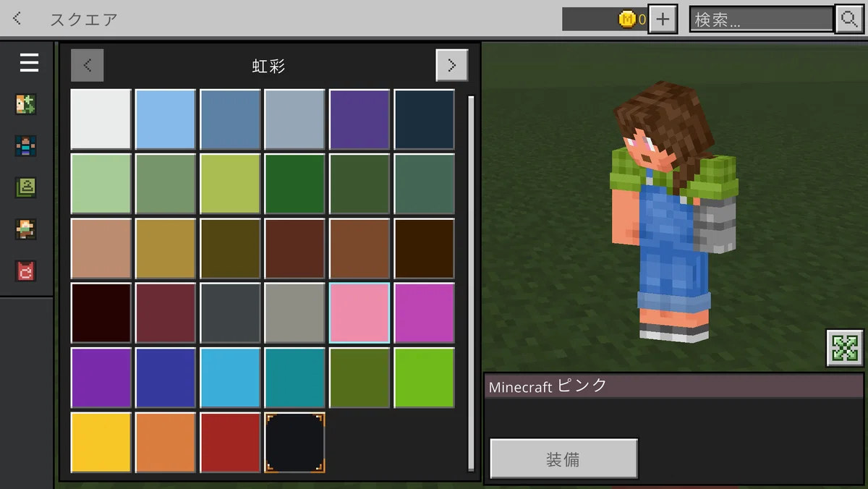Screen dimensions: 868x489
Task: Select the bright purple swatch in fifth row
Action: click(x=101, y=378)
